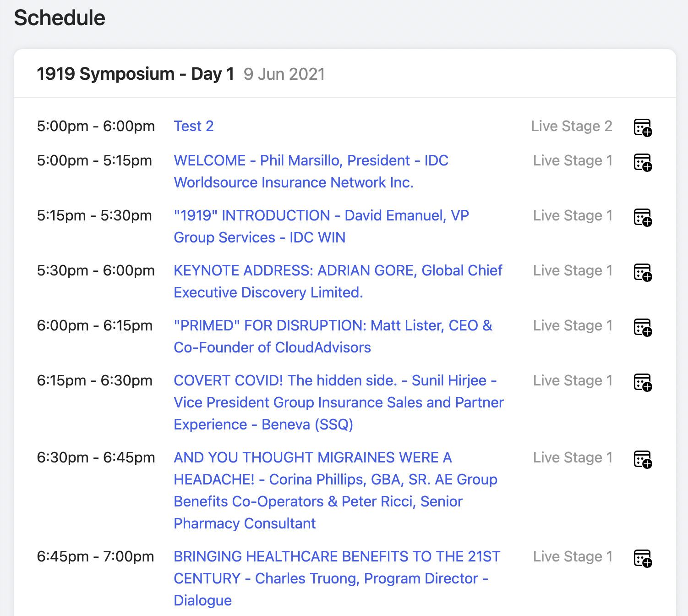Image resolution: width=688 pixels, height=616 pixels.
Task: Click the 1919 Symposium Day 1 heading
Action: coord(136,74)
